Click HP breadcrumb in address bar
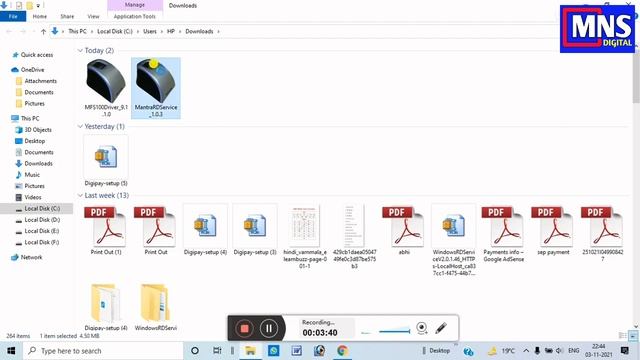640x360 pixels. point(171,31)
